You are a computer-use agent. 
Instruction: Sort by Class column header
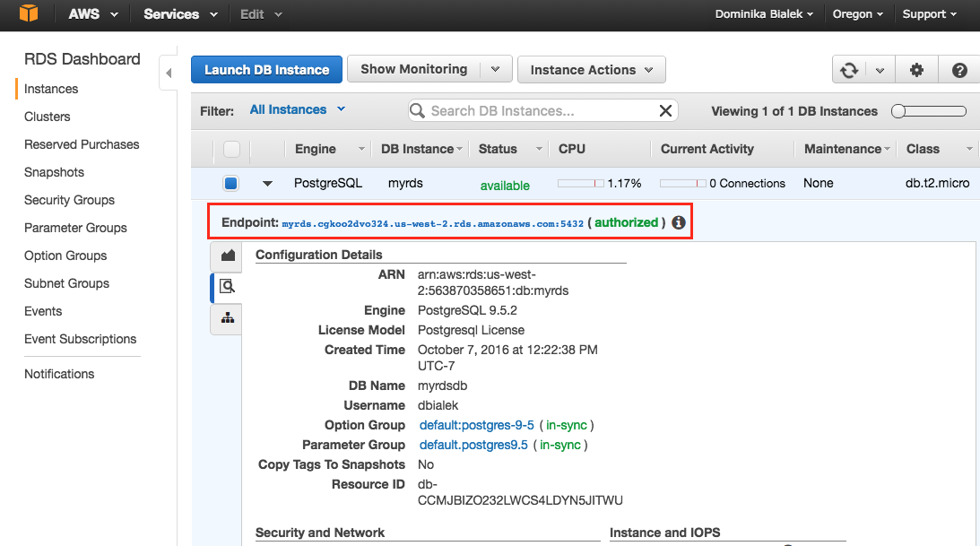[x=924, y=150]
